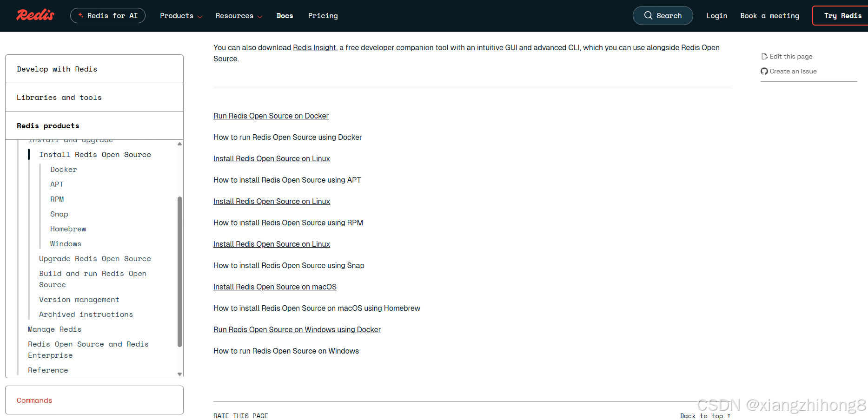This screenshot has height=420, width=868.
Task: Open the Docs menu item
Action: [285, 16]
